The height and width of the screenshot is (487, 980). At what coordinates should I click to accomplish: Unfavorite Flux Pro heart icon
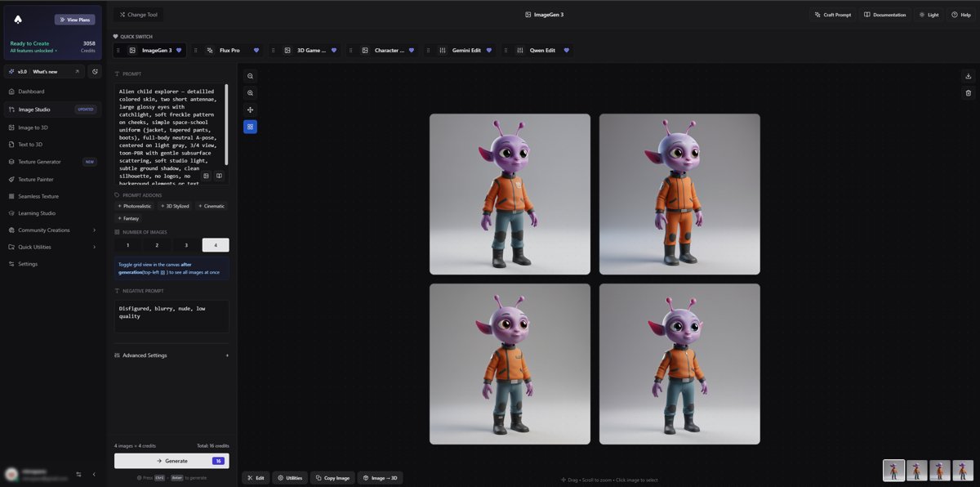[x=256, y=51]
